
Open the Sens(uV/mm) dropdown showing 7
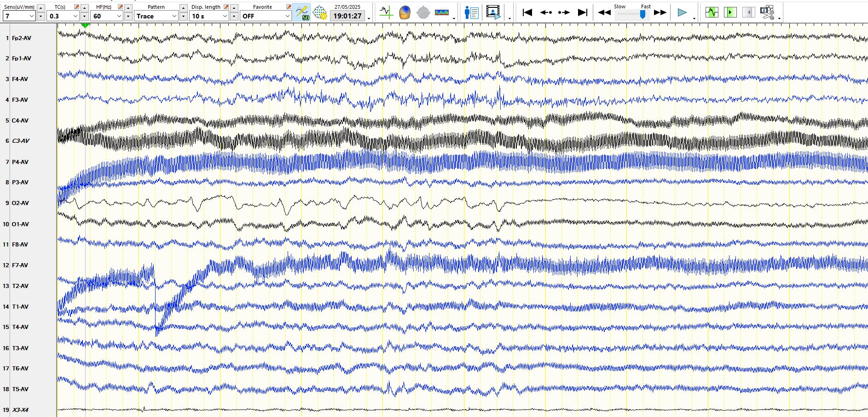point(19,16)
